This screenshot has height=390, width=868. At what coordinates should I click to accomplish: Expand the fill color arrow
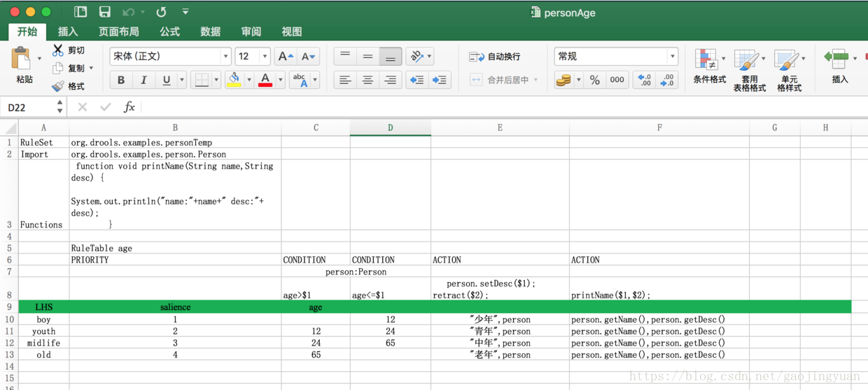pyautogui.click(x=248, y=80)
